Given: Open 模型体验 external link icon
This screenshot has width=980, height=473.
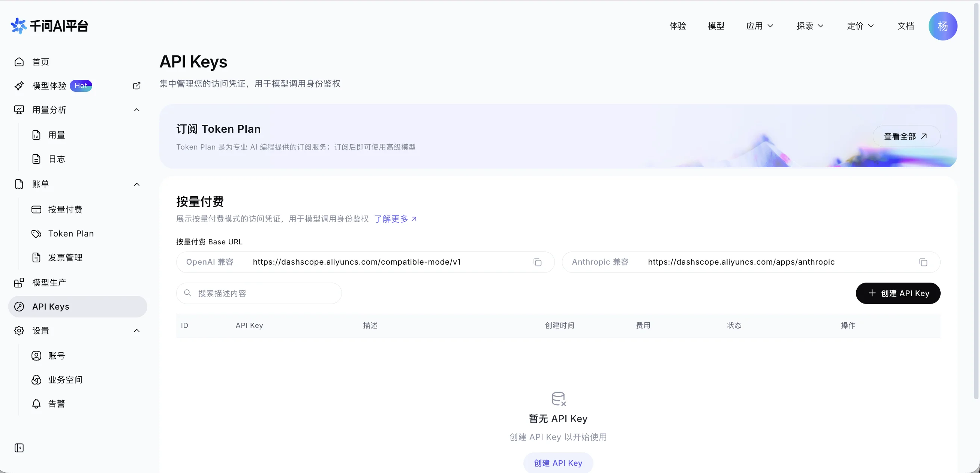Looking at the screenshot, I should 136,86.
